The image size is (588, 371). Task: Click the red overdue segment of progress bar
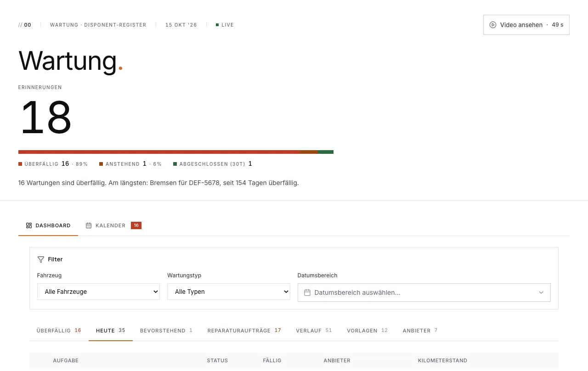click(x=159, y=152)
